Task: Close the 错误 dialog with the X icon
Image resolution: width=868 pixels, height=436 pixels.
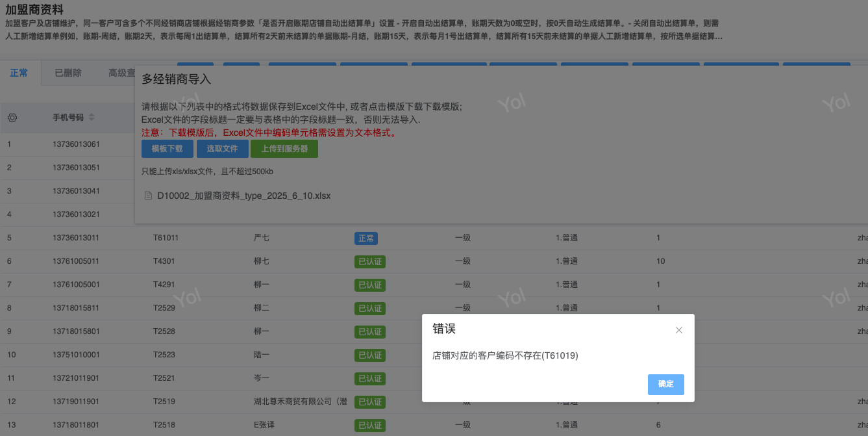Action: point(678,330)
